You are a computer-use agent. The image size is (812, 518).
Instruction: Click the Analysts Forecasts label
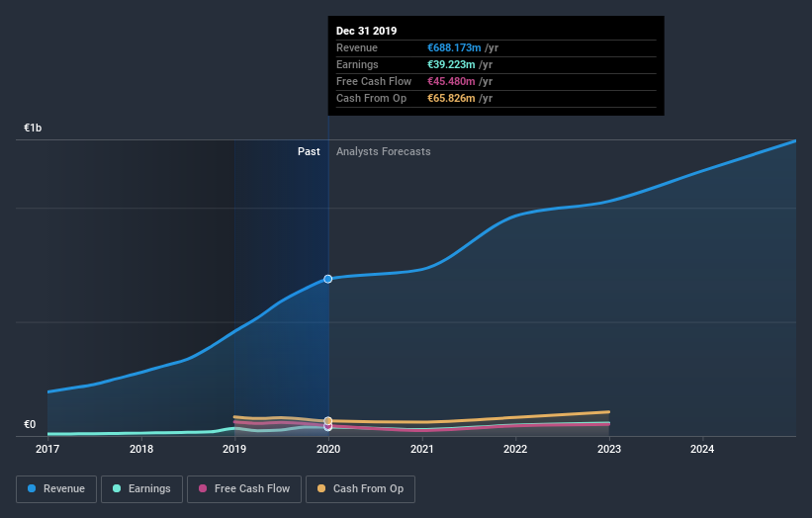point(383,151)
